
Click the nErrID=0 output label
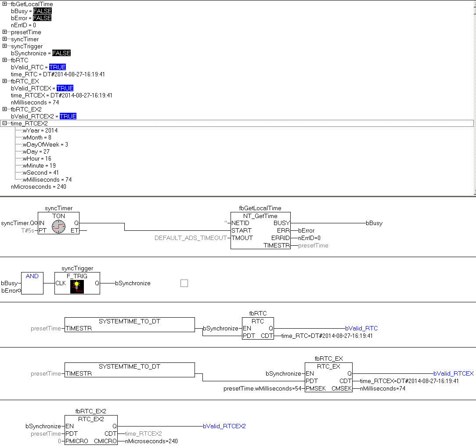(309, 238)
